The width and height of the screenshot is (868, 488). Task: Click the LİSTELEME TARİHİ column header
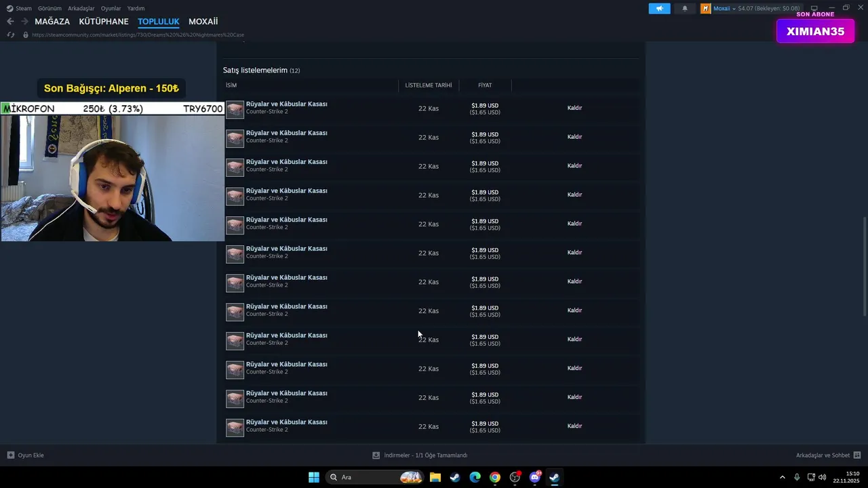coord(429,85)
